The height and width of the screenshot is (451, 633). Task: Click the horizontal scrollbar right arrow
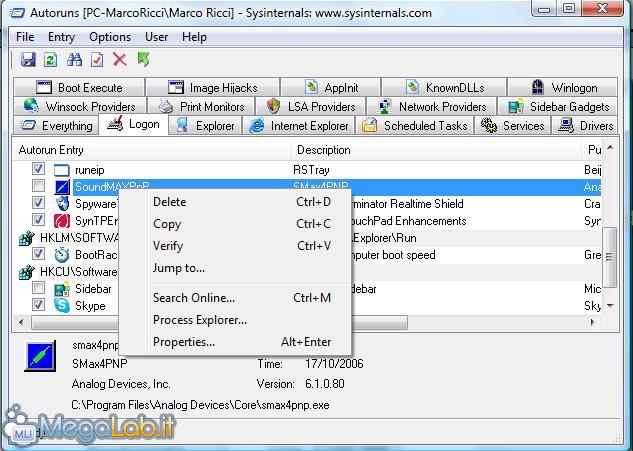click(592, 322)
